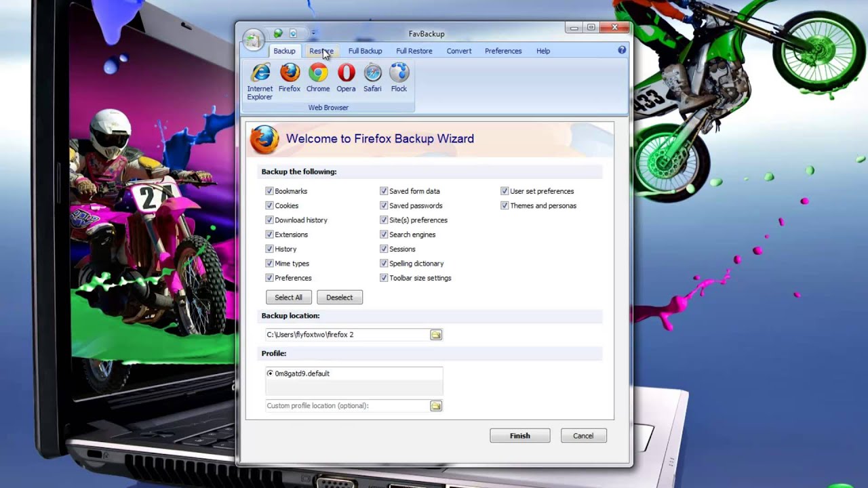The width and height of the screenshot is (868, 488).
Task: Uncheck the Bookmarks checkbox
Action: 269,191
